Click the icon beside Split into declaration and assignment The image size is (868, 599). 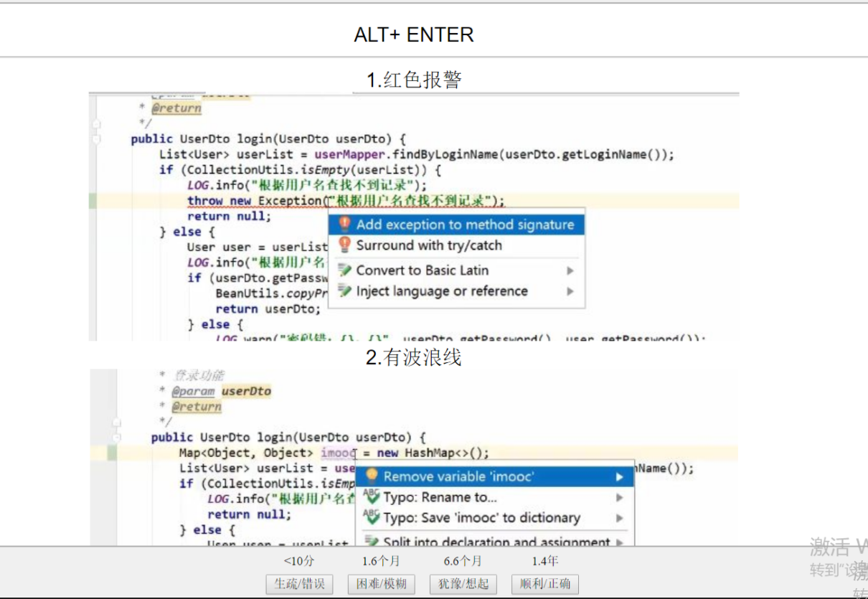click(372, 542)
